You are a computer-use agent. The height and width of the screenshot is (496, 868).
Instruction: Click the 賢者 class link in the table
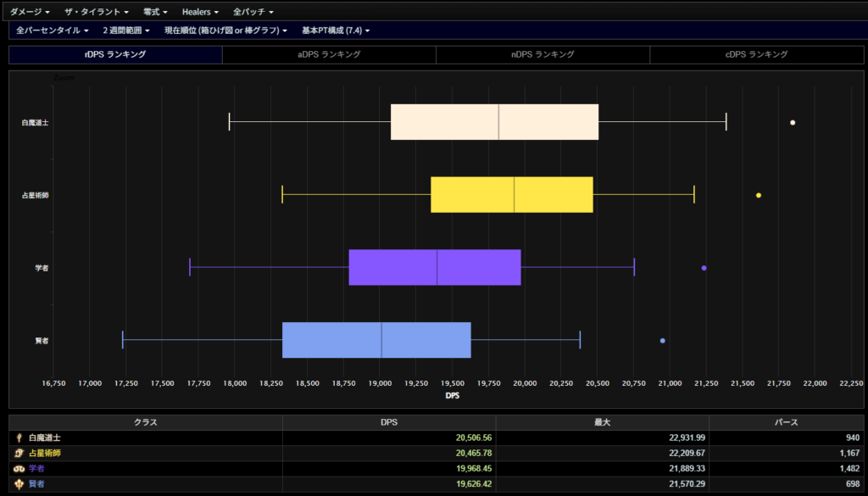click(39, 484)
